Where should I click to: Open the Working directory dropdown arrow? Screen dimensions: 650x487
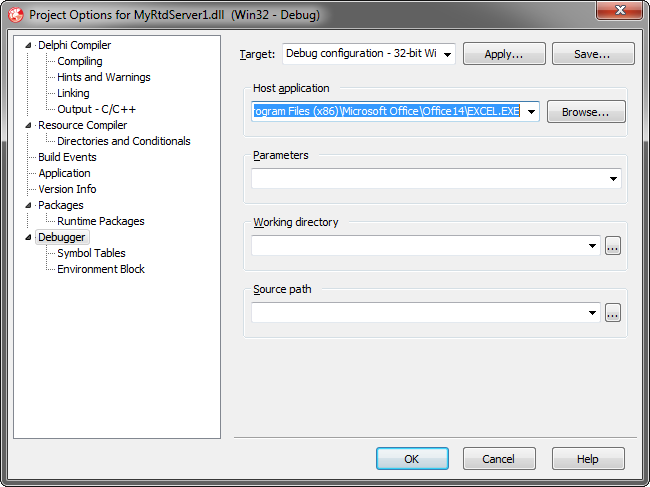pyautogui.click(x=592, y=246)
